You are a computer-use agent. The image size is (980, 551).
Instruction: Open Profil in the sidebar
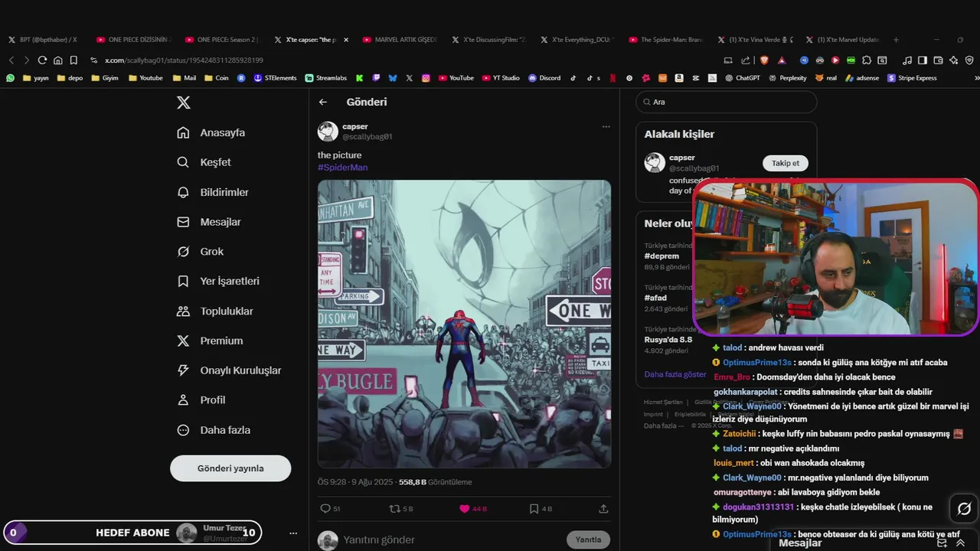tap(201, 400)
